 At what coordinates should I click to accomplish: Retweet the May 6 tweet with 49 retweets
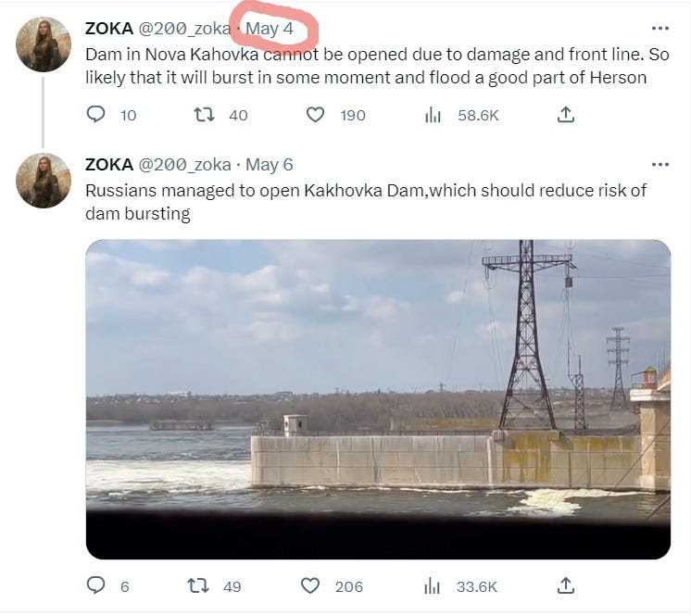click(198, 586)
